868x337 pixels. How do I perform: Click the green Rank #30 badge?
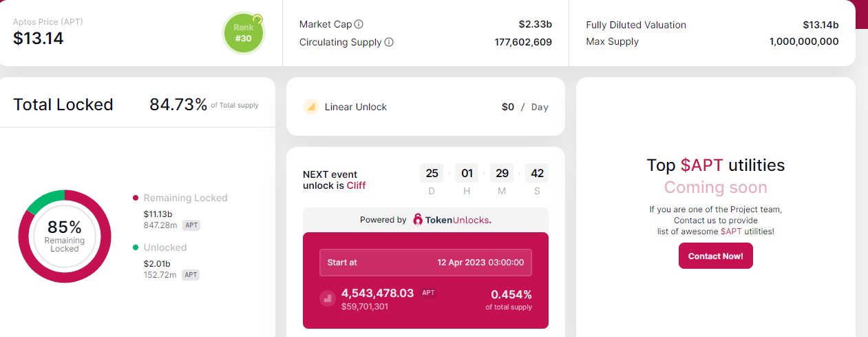[x=243, y=33]
